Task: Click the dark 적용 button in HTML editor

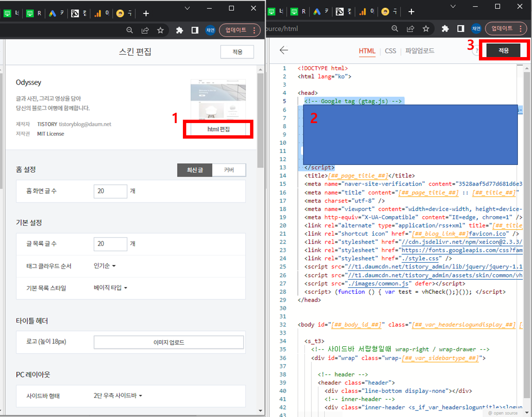Action: pos(503,50)
